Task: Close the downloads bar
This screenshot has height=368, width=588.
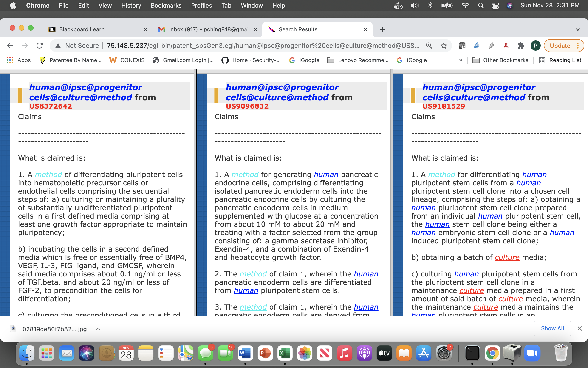Action: [580, 329]
